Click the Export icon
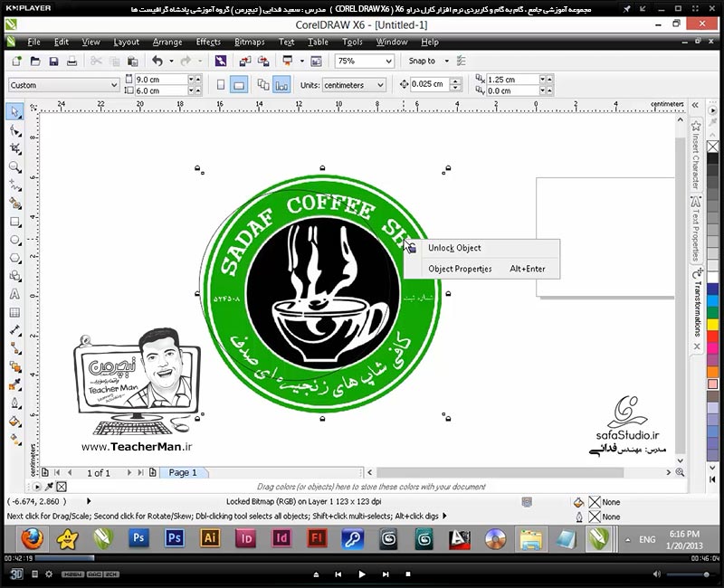Screen dimensions: 724x588 263,61
